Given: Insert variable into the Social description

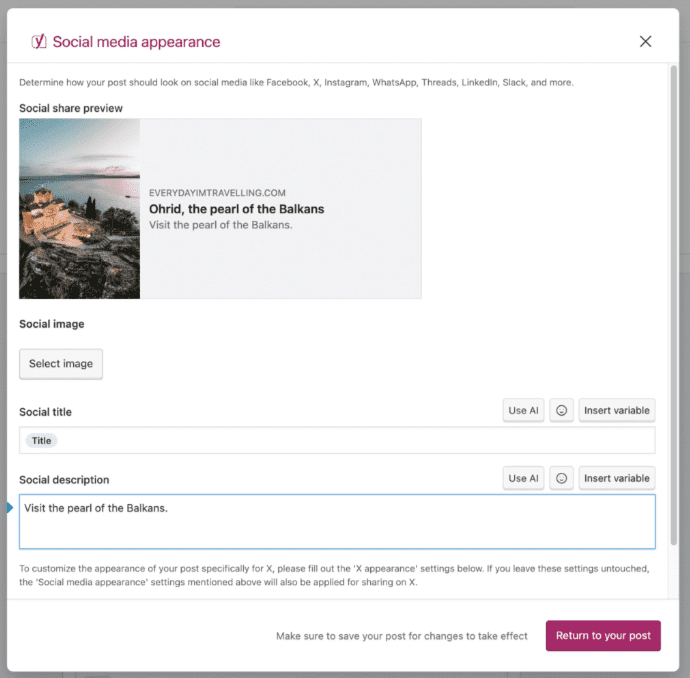Looking at the screenshot, I should (616, 478).
